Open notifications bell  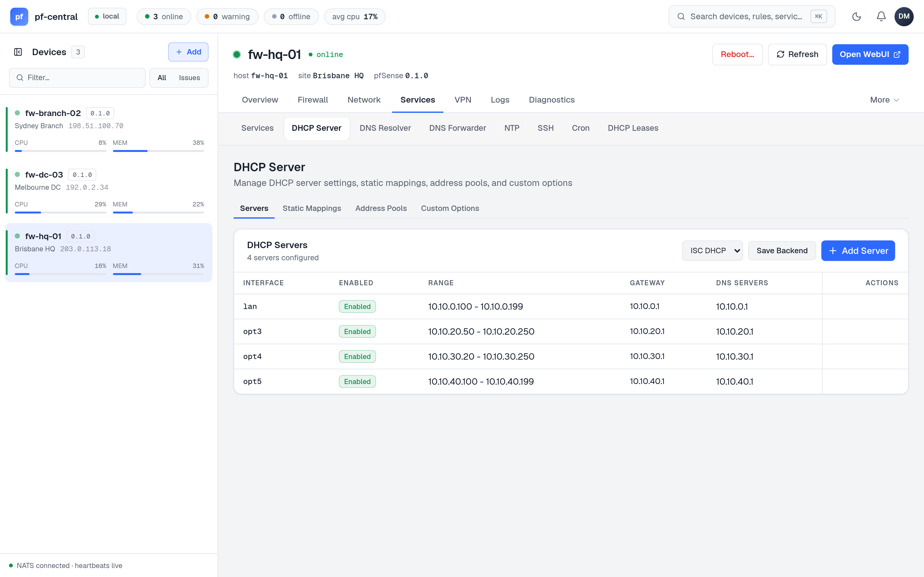(x=881, y=16)
